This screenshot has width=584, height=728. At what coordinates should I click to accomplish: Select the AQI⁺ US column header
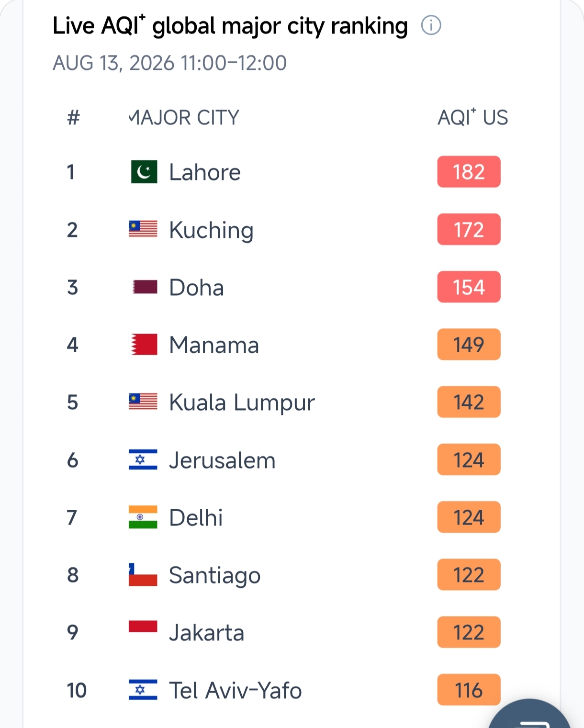473,117
